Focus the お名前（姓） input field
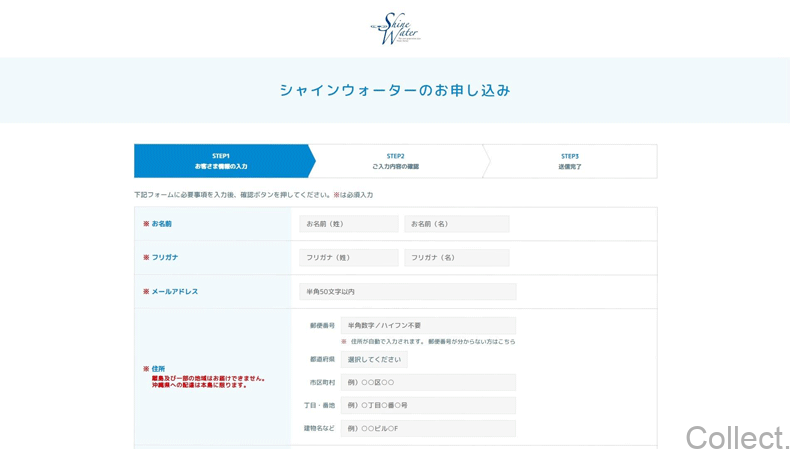Image resolution: width=790 pixels, height=449 pixels. [349, 224]
